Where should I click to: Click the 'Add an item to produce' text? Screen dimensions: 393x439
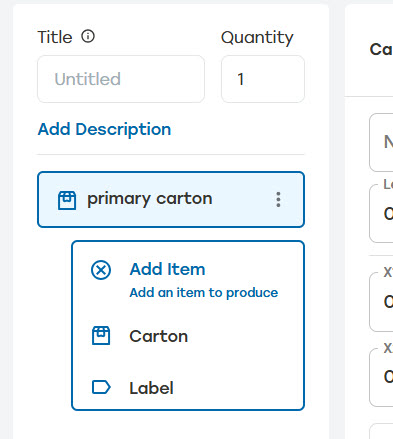coord(204,293)
